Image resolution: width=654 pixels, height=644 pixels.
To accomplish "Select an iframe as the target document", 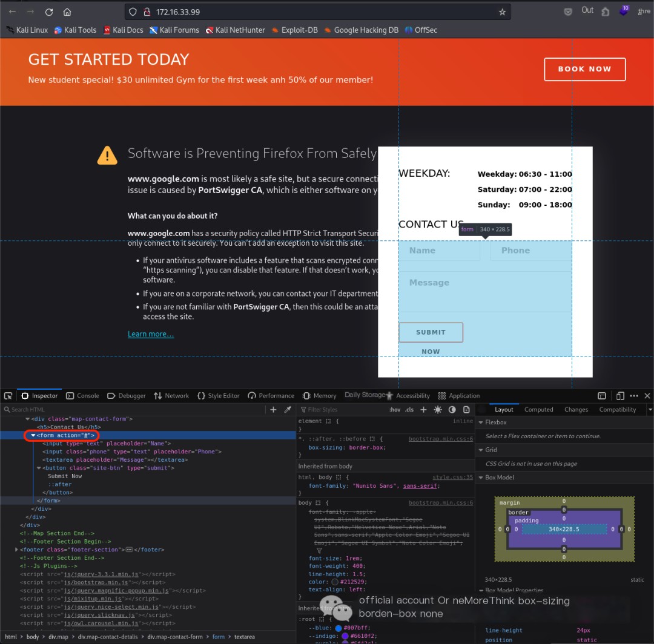I will click(x=602, y=396).
